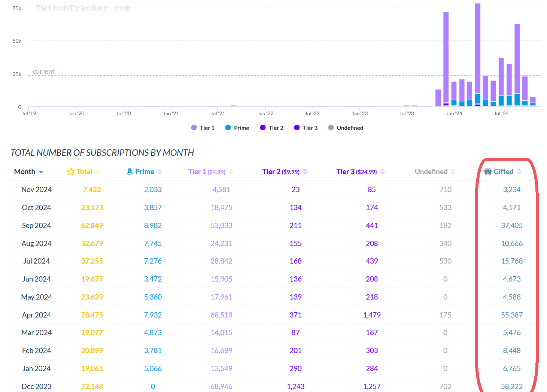The width and height of the screenshot is (547, 392).
Task: Select the Dec 2023 month cell
Action: (x=37, y=386)
